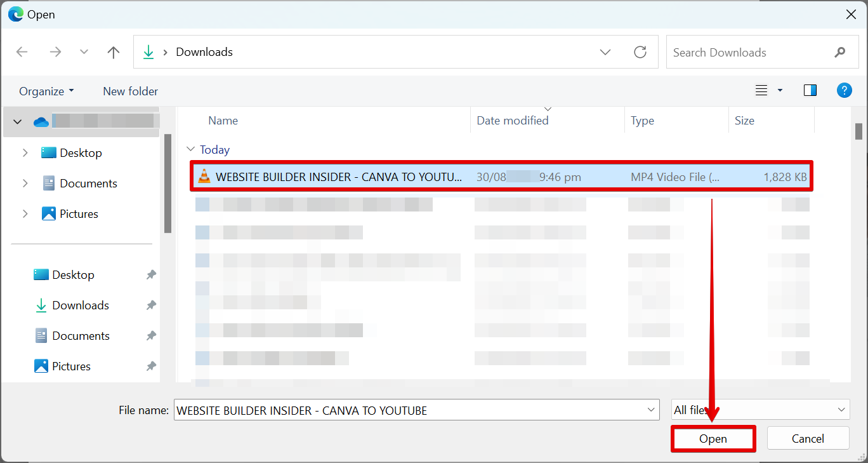Click the pin icon beside pinned Documents

pyautogui.click(x=151, y=335)
